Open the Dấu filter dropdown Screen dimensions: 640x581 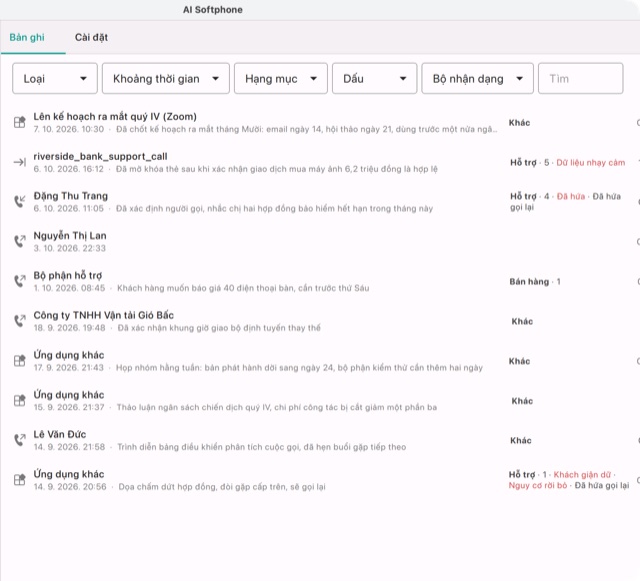point(374,78)
